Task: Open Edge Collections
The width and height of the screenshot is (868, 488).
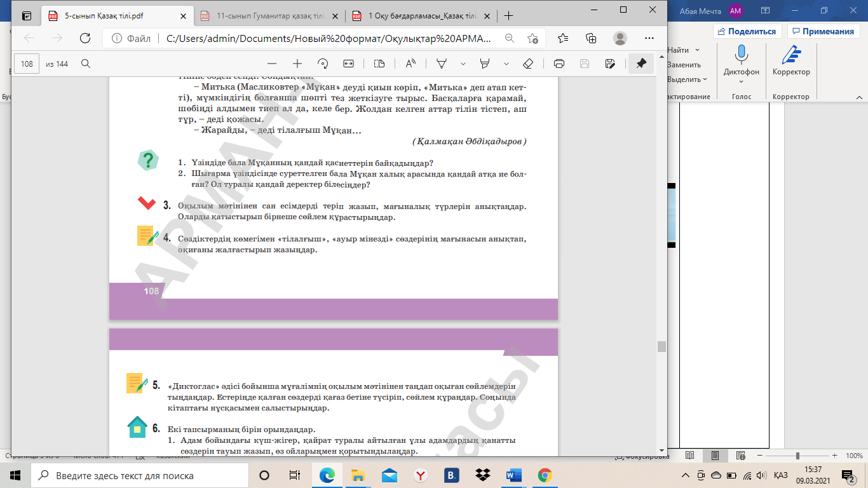Action: click(x=591, y=38)
